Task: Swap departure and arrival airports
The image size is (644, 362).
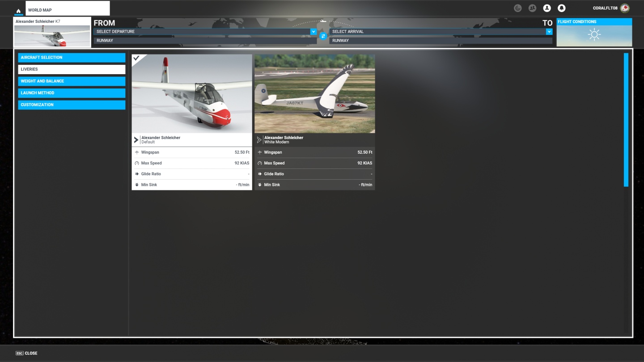Action: [323, 36]
